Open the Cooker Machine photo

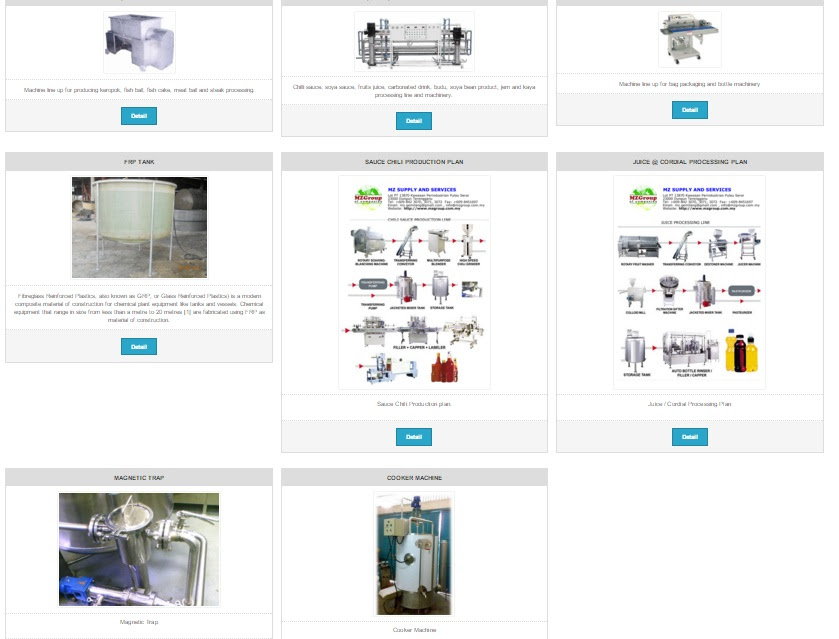click(x=414, y=553)
